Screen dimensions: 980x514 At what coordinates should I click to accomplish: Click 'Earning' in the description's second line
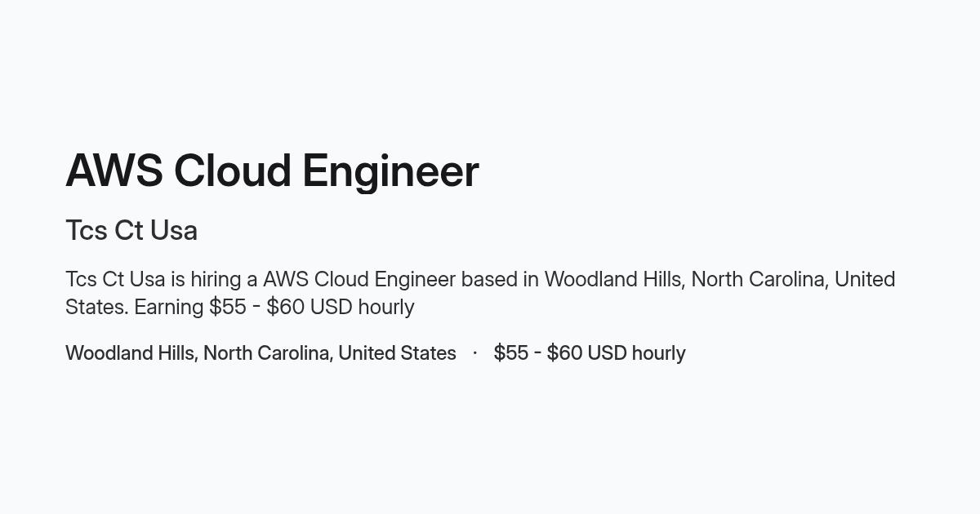click(169, 308)
